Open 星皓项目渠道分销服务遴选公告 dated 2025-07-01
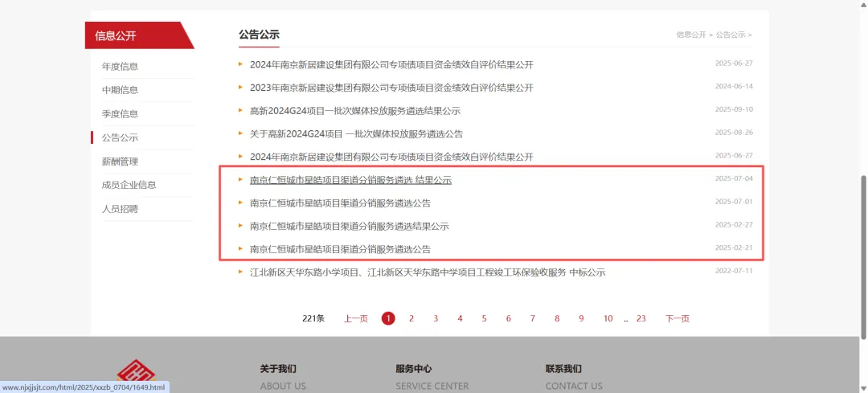 (x=340, y=203)
